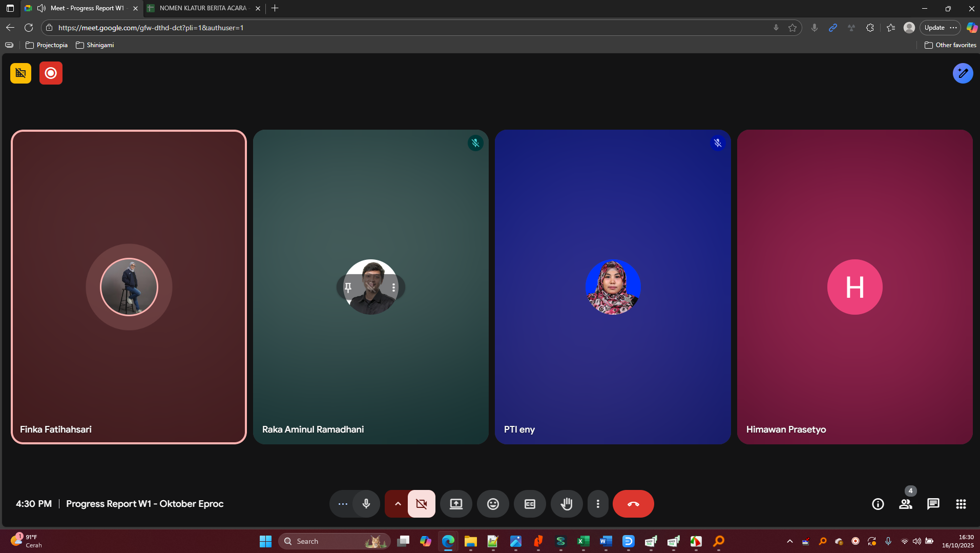
Task: Open the Projectopia bookmarks folder
Action: (47, 45)
